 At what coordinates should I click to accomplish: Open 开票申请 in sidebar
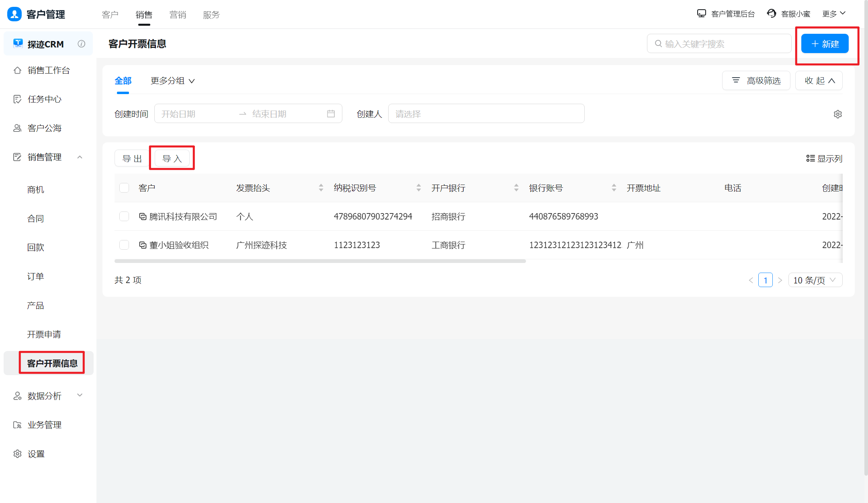(44, 335)
